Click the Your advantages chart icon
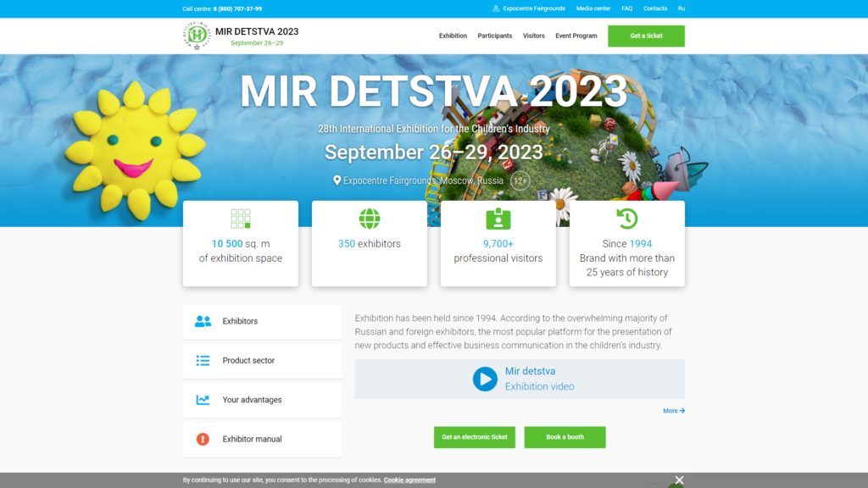 203,400
